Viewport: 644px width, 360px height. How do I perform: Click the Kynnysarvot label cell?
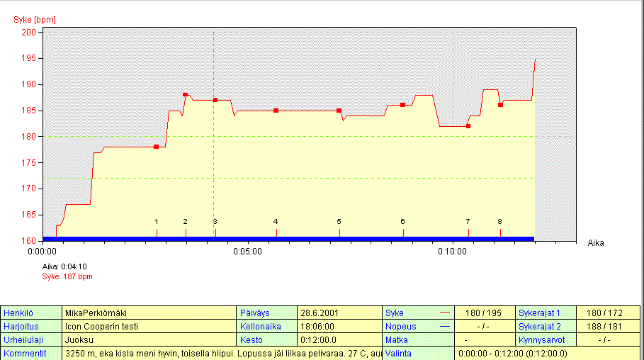pos(546,339)
